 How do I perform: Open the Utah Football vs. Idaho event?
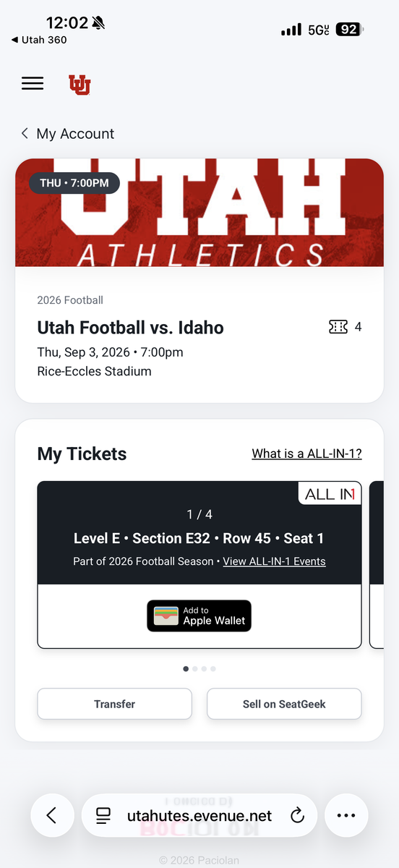(x=130, y=328)
